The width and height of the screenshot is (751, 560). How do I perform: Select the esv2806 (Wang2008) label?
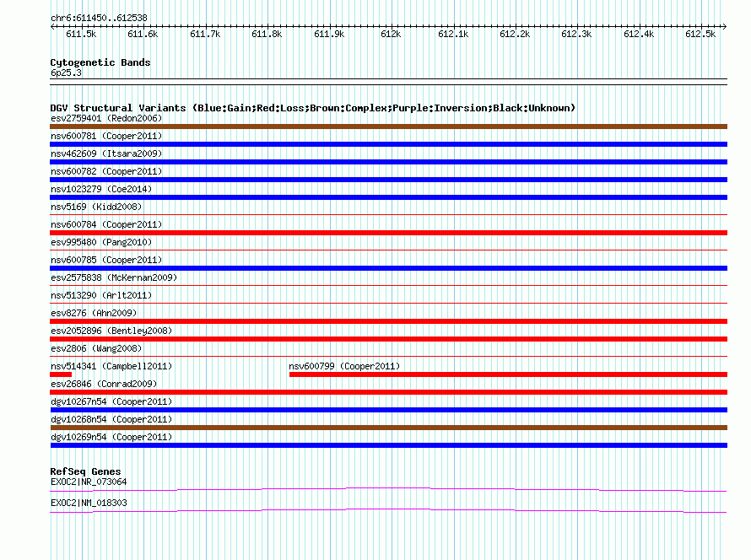coord(96,348)
